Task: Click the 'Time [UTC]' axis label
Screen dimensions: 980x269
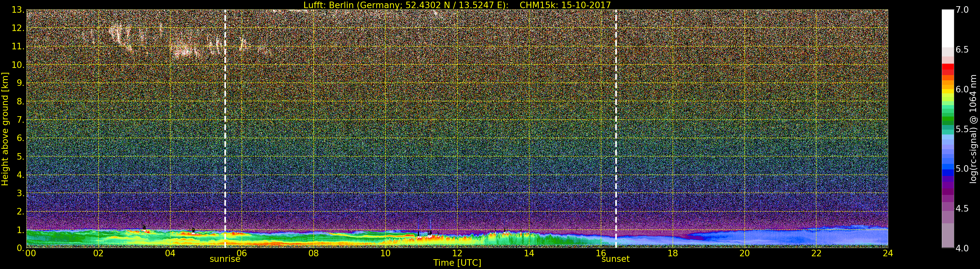Action: tap(457, 262)
